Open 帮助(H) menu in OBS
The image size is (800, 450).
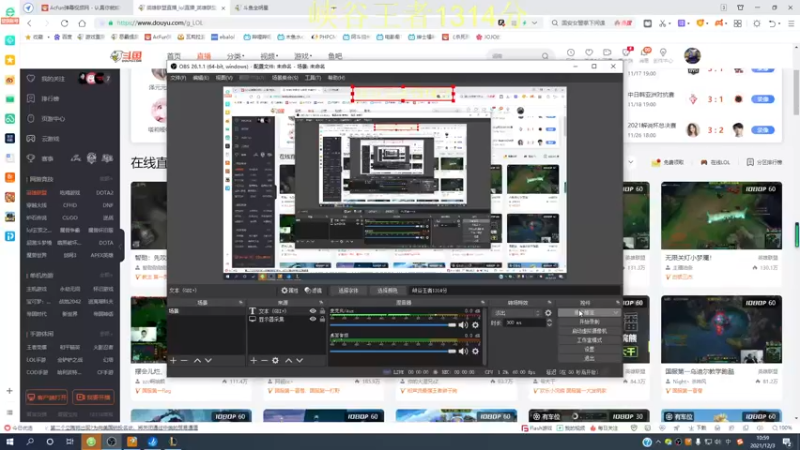336,78
